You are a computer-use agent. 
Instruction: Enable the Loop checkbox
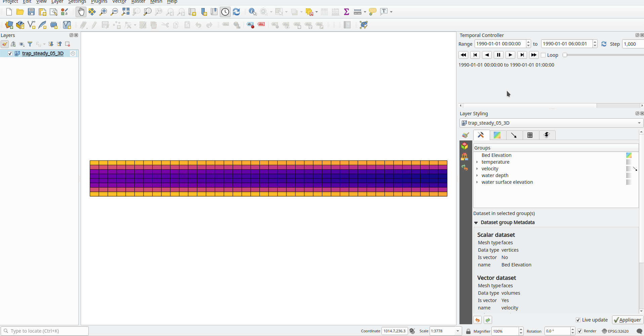click(x=543, y=55)
